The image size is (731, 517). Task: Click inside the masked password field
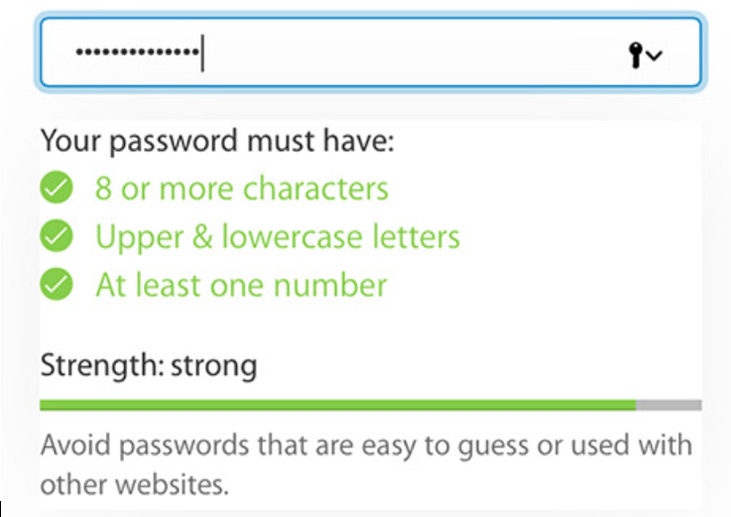(371, 52)
